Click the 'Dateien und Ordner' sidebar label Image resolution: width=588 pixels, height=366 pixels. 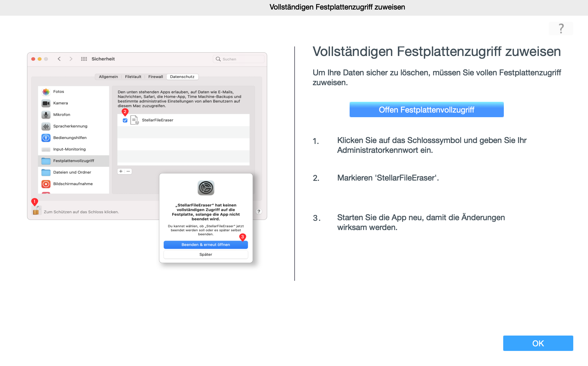pos(72,172)
